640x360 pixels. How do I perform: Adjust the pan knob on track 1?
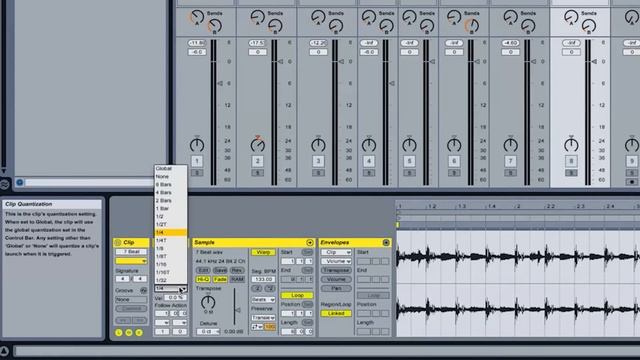[x=197, y=145]
